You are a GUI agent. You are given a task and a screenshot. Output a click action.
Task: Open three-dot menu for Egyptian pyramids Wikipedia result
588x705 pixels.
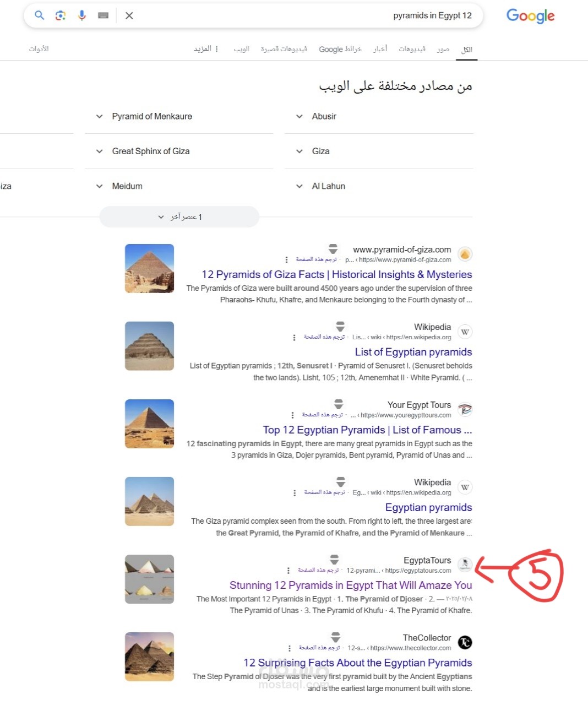(x=295, y=492)
